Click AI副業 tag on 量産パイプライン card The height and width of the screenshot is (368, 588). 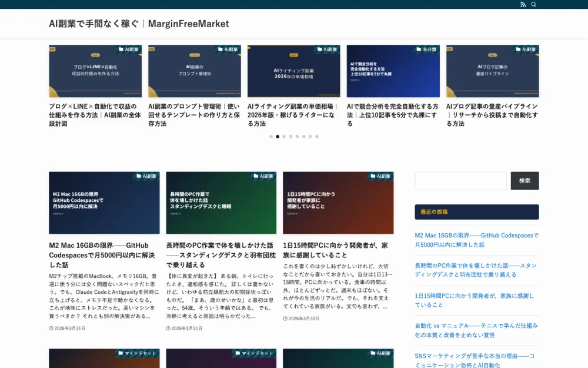[x=526, y=49]
